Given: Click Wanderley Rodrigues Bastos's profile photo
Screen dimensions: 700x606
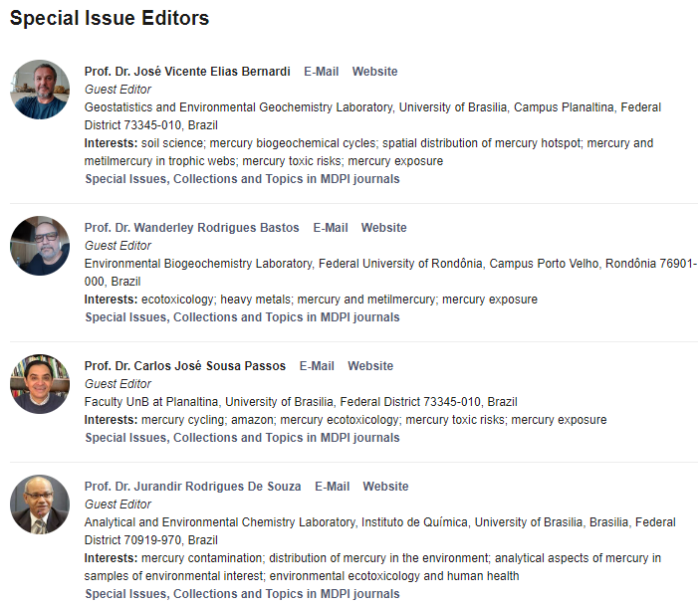Looking at the screenshot, I should pos(40,246).
